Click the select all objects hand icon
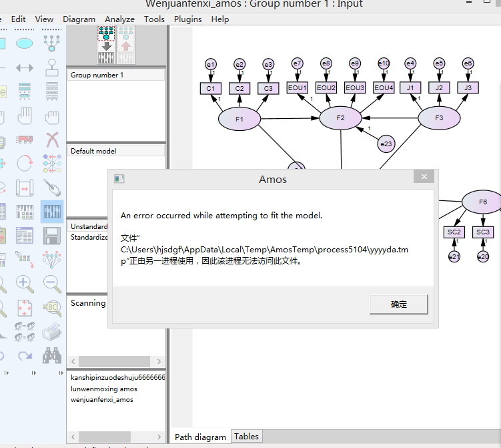This screenshot has width=501, height=448. (x=24, y=116)
